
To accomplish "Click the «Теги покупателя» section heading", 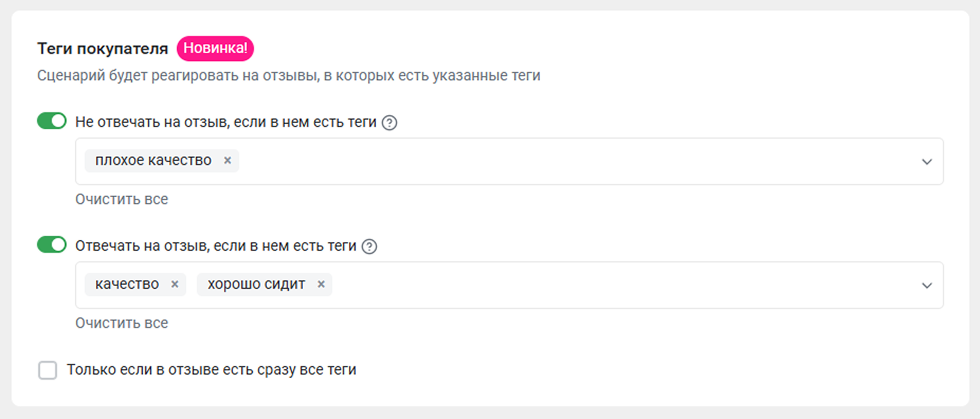I will pos(103,49).
